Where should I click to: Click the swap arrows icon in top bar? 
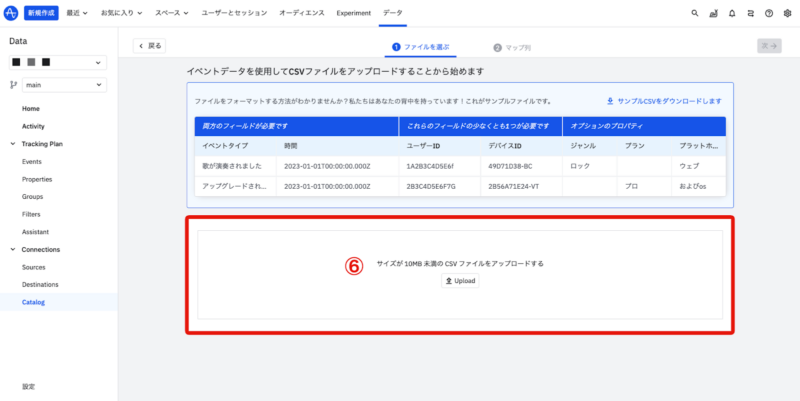point(750,13)
